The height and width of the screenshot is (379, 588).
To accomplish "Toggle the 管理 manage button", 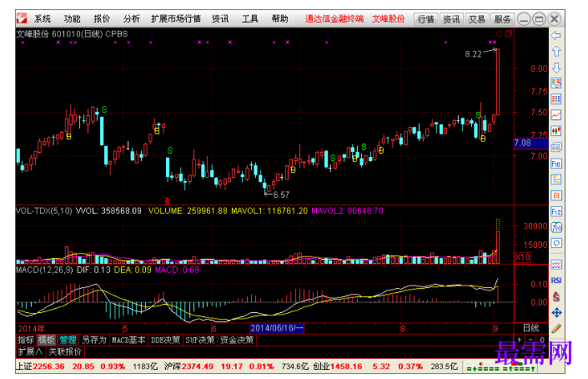I will 68,340.
